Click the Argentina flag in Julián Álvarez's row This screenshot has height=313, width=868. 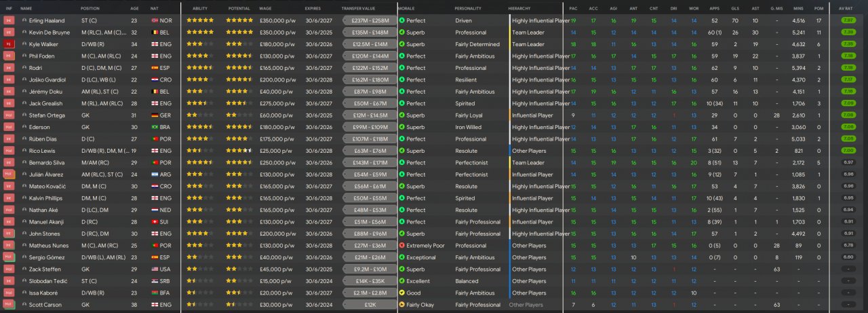pyautogui.click(x=154, y=174)
